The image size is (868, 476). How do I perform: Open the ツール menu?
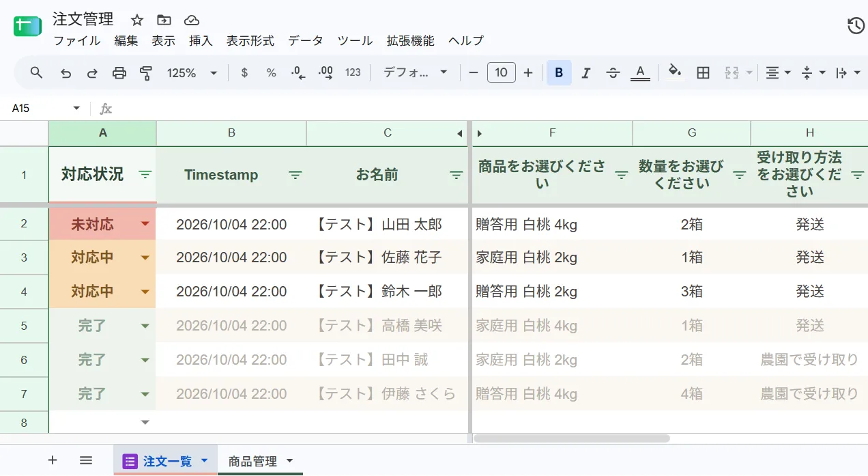pos(355,41)
